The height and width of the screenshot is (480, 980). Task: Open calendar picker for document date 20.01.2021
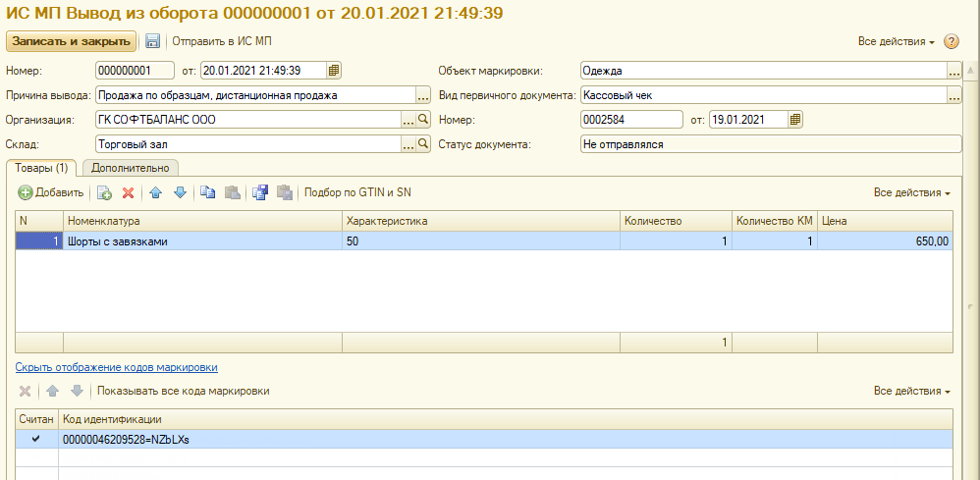pyautogui.click(x=334, y=71)
